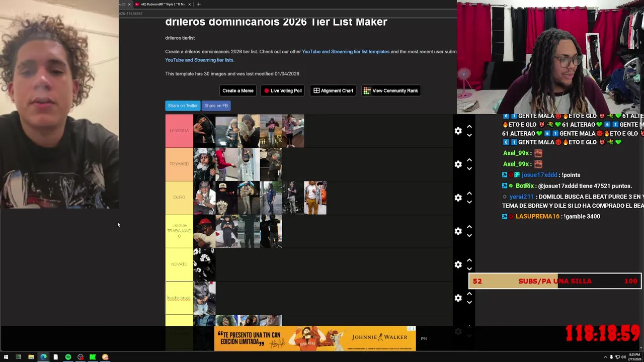
Task: Share tier list on FB
Action: click(x=216, y=106)
